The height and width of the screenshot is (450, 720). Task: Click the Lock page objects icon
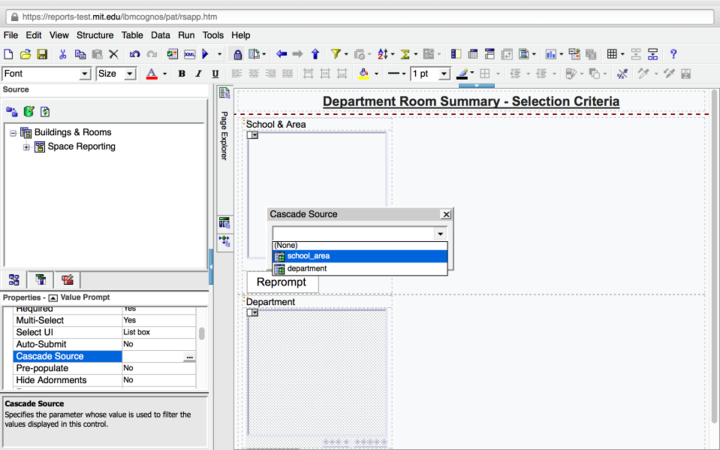(237, 54)
